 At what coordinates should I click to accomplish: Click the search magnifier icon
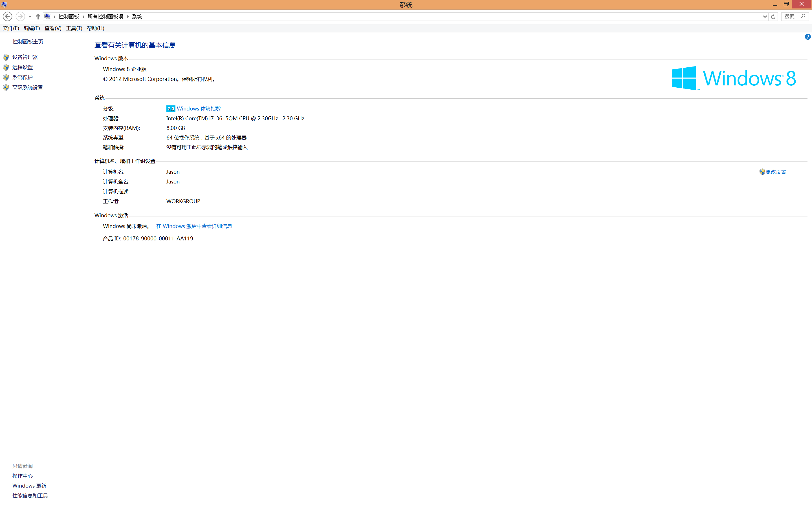point(803,16)
